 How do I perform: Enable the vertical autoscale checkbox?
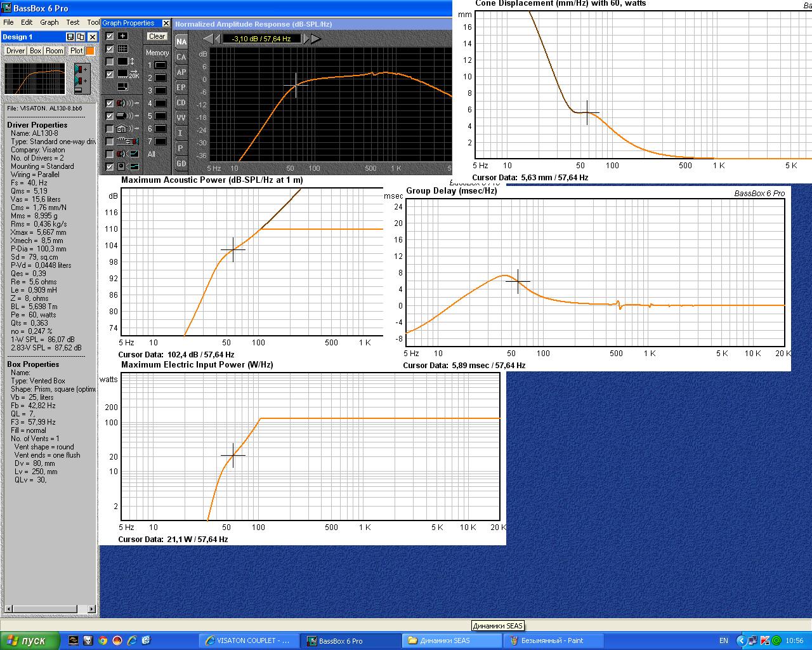coord(110,62)
